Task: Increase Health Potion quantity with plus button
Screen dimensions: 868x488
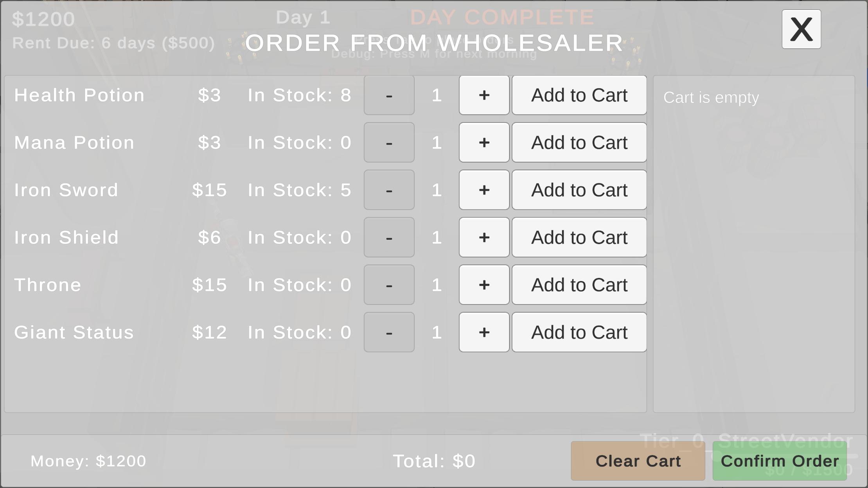Action: point(484,95)
